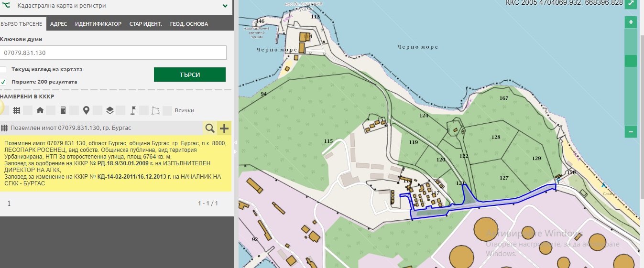Toggle the checkbox next to 'Всички'
Image resolution: width=644 pixels, height=268 pixels.
click(x=167, y=111)
